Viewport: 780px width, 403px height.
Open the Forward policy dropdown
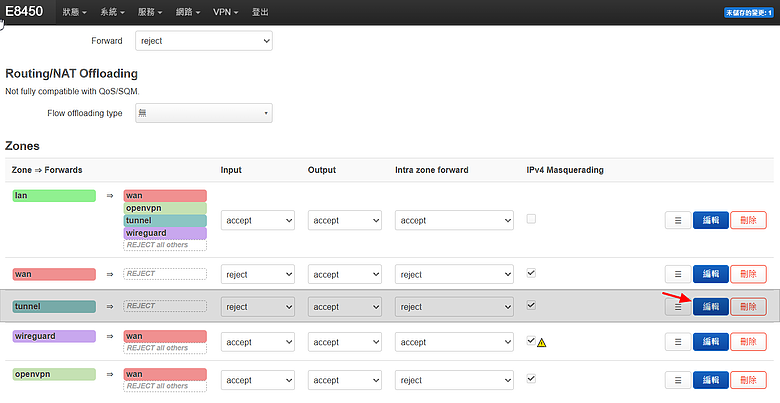point(204,41)
